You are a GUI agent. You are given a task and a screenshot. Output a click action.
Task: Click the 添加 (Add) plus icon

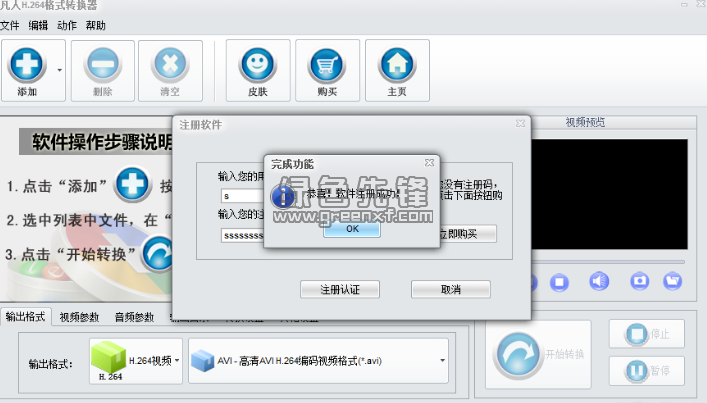pos(27,64)
